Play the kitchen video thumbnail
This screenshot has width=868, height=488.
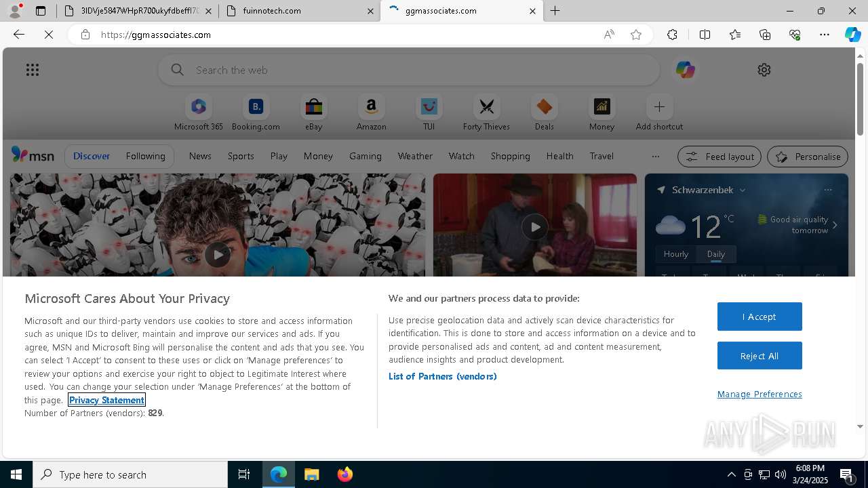pyautogui.click(x=535, y=227)
